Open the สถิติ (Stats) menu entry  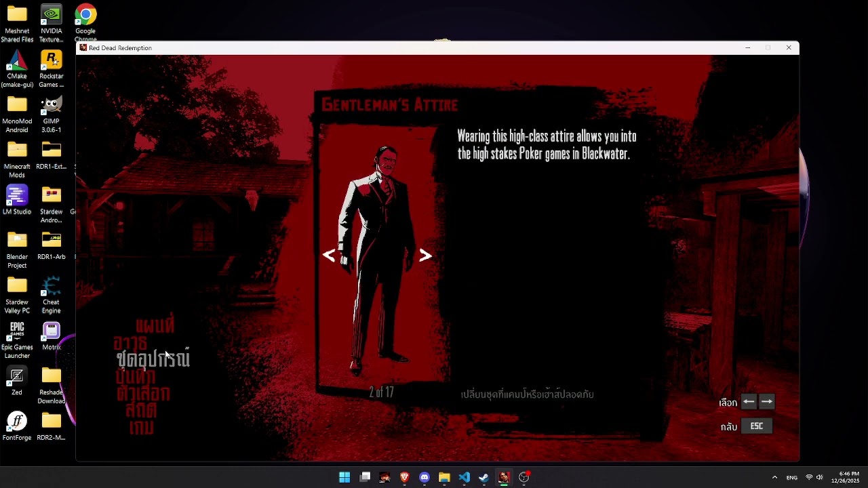[141, 410]
